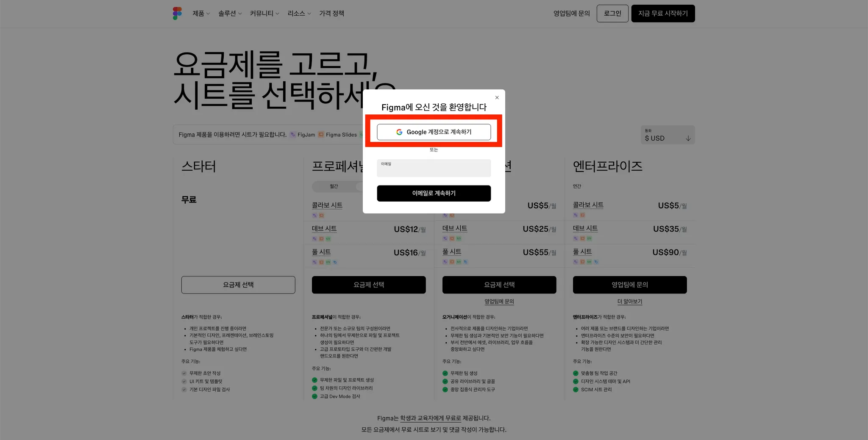The image size is (868, 440).
Task: Click the blue Figma Design icon under US$90 풀 시트
Action: [596, 262]
